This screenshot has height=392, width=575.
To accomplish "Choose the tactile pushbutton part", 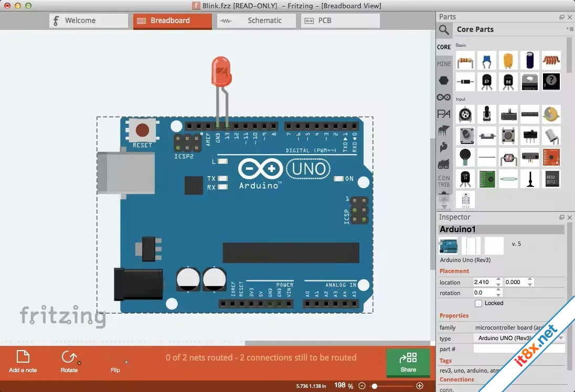I will point(508,136).
